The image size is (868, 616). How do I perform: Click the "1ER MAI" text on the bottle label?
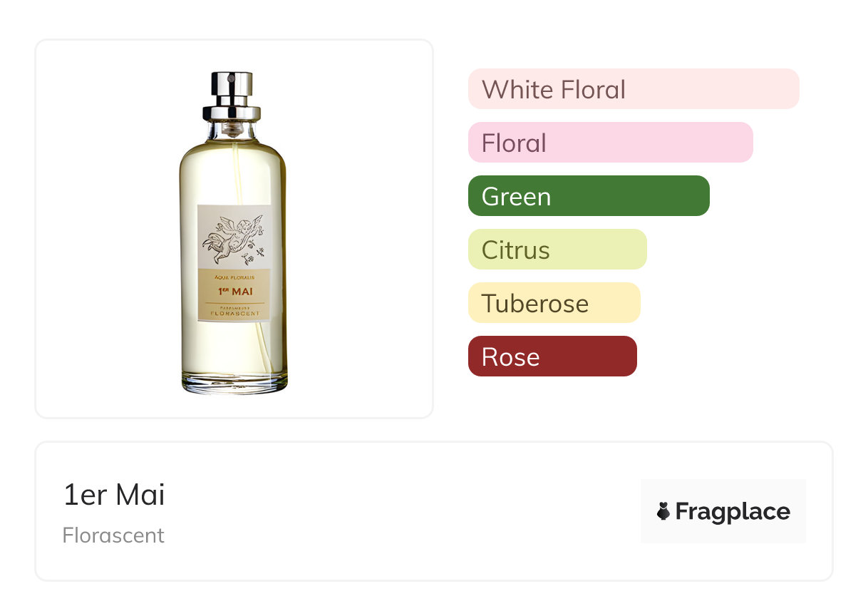click(x=235, y=291)
